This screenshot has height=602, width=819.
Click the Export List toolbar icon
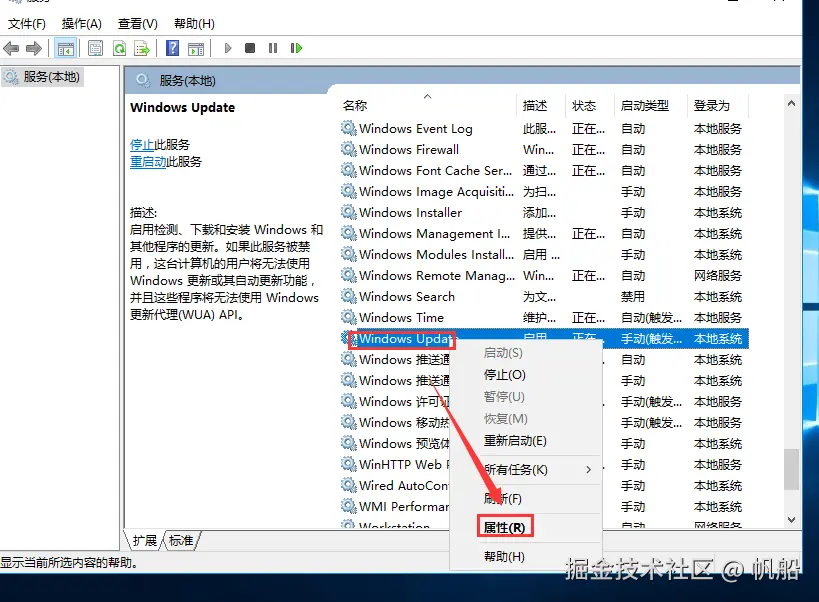point(142,49)
